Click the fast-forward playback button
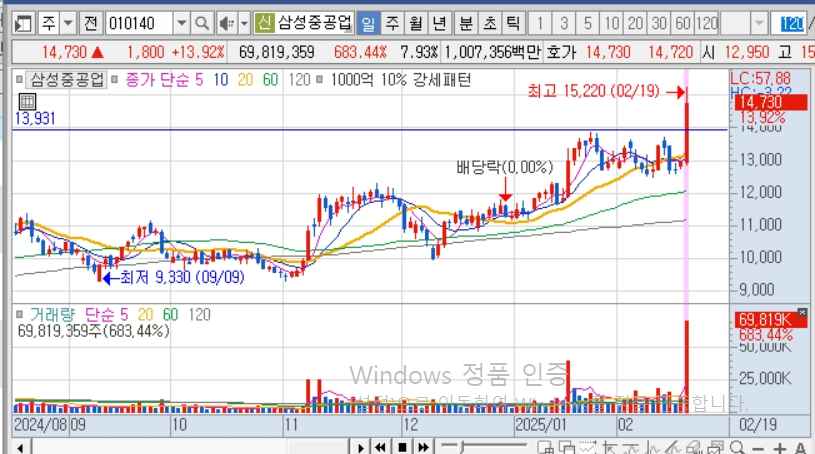The width and height of the screenshot is (815, 454). pos(424,447)
